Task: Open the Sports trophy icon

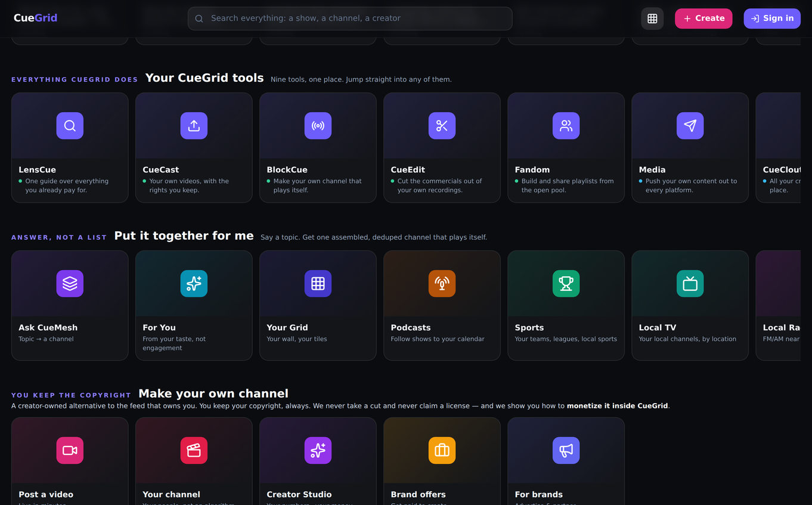Action: pyautogui.click(x=566, y=283)
